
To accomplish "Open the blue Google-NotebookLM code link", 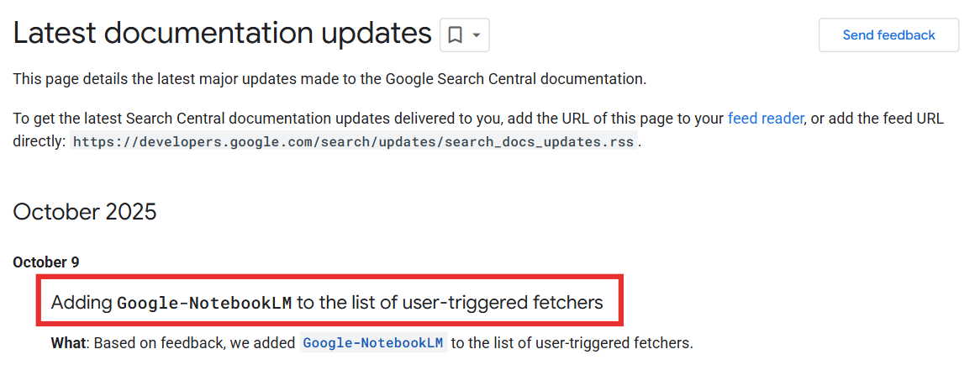I will 372,343.
